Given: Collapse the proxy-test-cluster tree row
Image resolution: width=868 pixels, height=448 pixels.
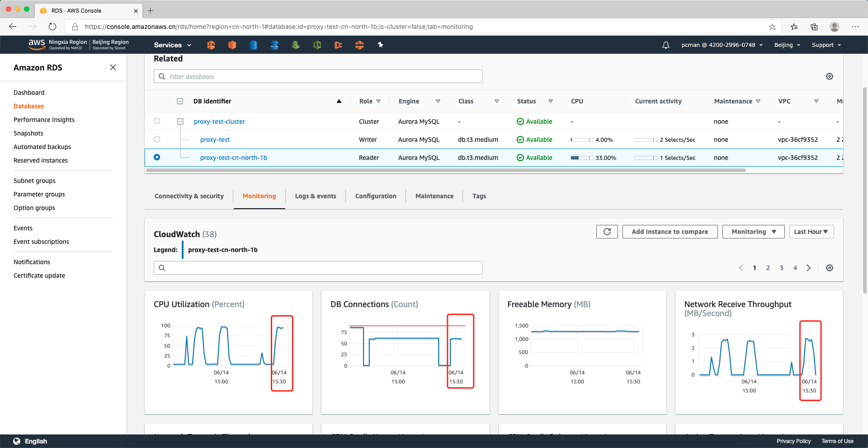Looking at the screenshot, I should point(180,121).
